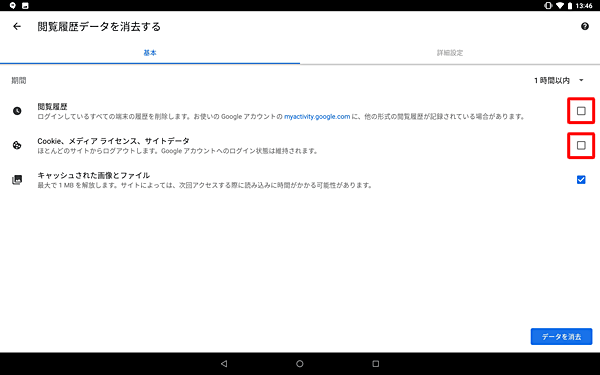
Task: Open help via the question mark icon
Action: click(585, 26)
